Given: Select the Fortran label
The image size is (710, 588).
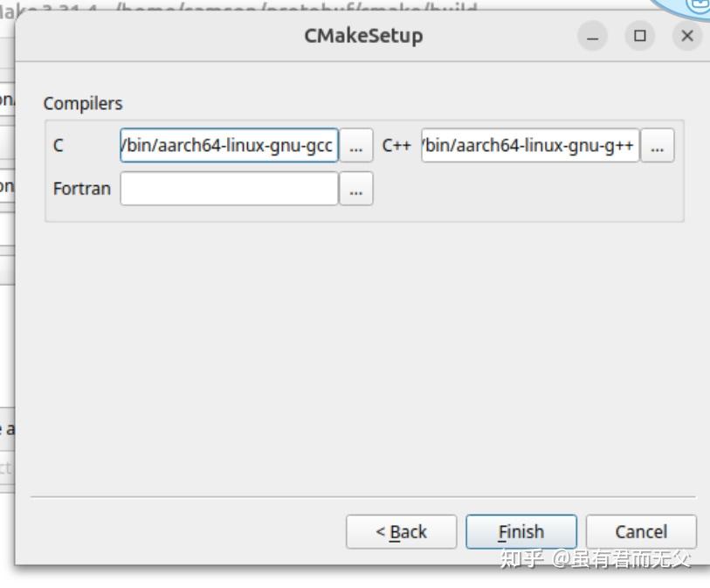Looking at the screenshot, I should click(x=79, y=188).
